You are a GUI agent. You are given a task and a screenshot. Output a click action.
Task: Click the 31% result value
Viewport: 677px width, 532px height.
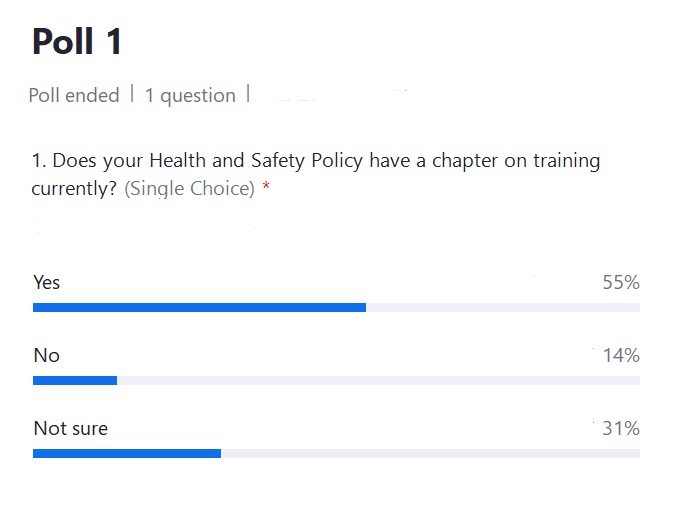tap(621, 428)
